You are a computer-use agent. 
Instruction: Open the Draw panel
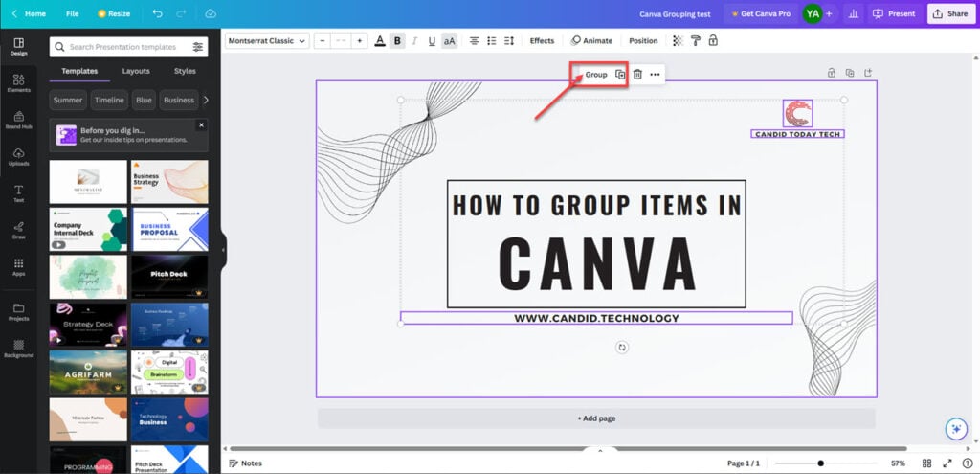pyautogui.click(x=19, y=230)
